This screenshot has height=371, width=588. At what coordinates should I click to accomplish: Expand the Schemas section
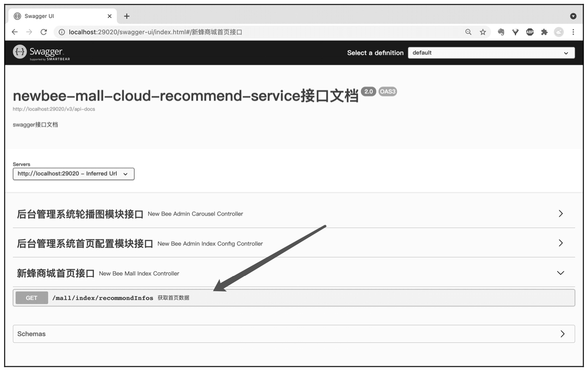click(x=562, y=334)
